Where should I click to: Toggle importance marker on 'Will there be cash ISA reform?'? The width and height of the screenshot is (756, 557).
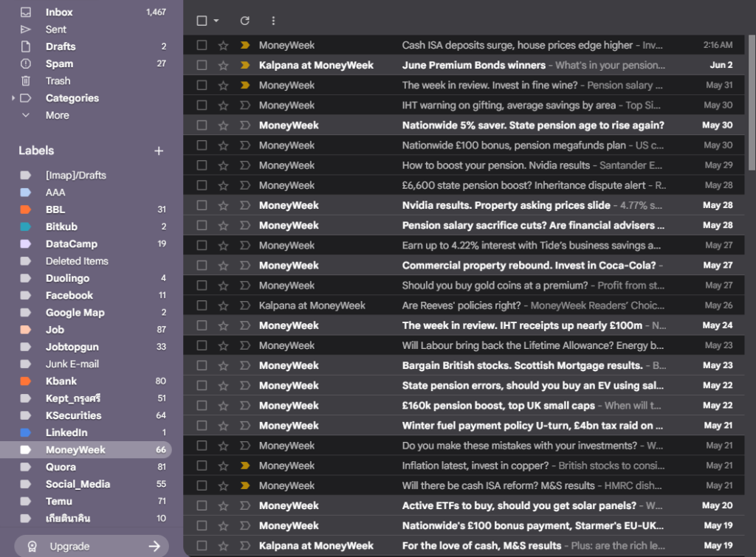pyautogui.click(x=245, y=485)
